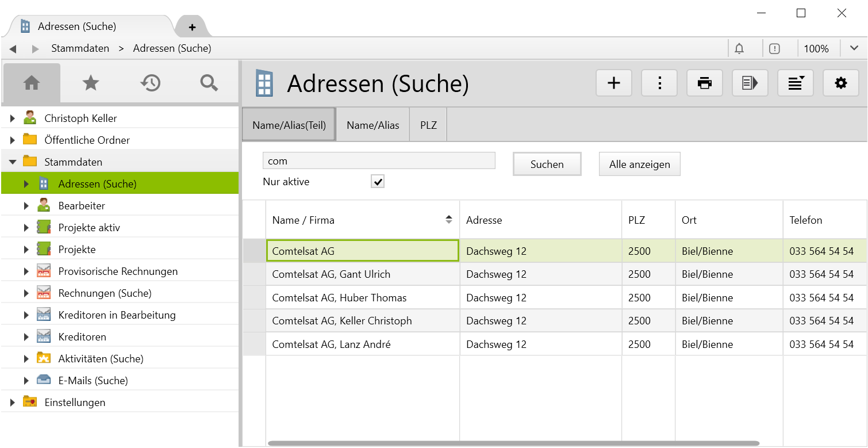Click the Suchen button
Screen dimensions: 868x448
(547, 164)
